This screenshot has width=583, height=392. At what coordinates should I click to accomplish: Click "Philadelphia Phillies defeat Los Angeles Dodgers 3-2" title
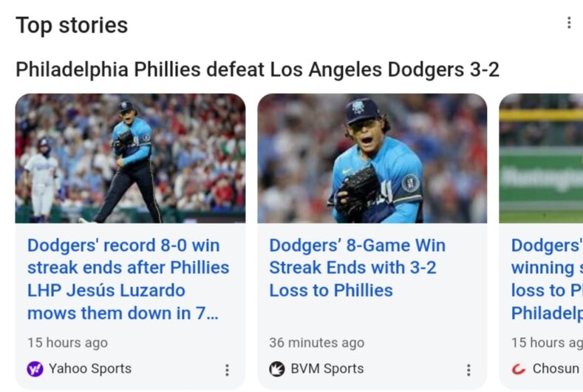(x=257, y=70)
